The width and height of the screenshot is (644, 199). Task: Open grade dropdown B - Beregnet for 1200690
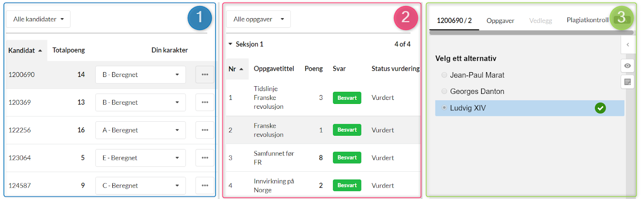click(x=140, y=75)
